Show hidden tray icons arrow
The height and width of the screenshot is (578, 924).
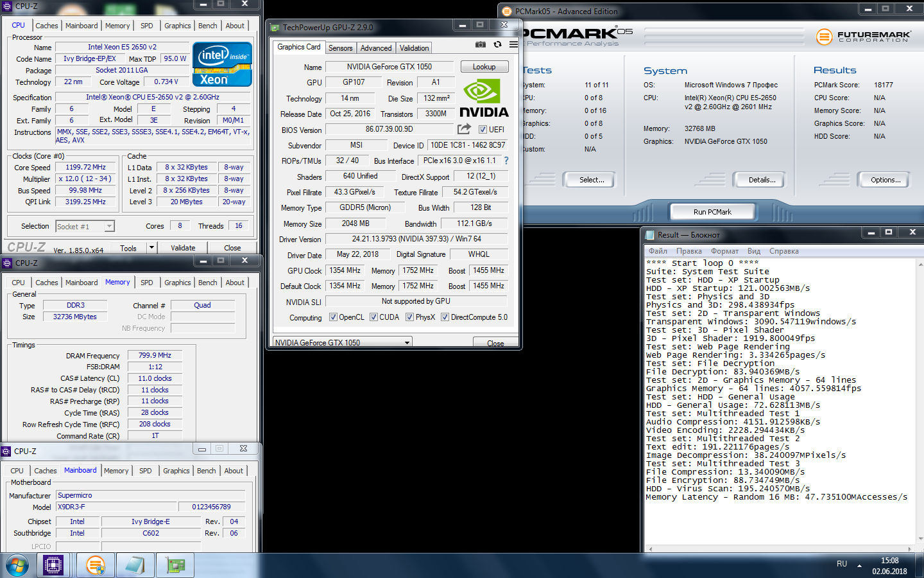860,566
